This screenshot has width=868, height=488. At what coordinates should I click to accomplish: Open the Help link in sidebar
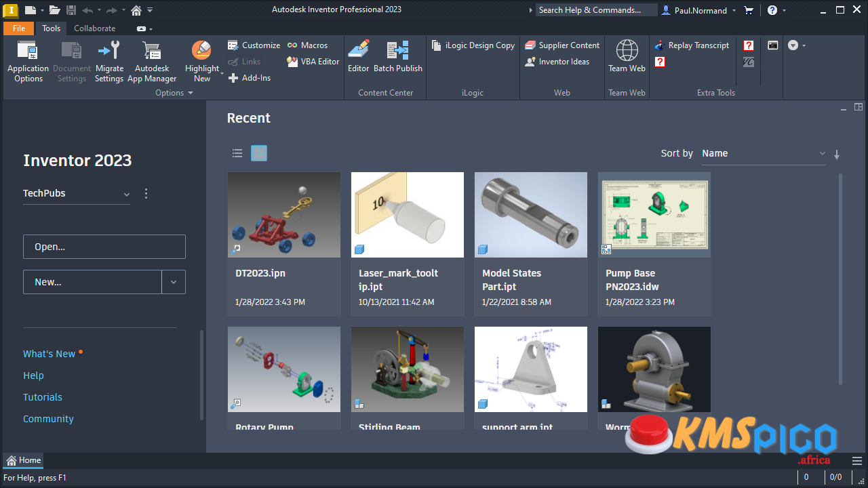click(33, 375)
